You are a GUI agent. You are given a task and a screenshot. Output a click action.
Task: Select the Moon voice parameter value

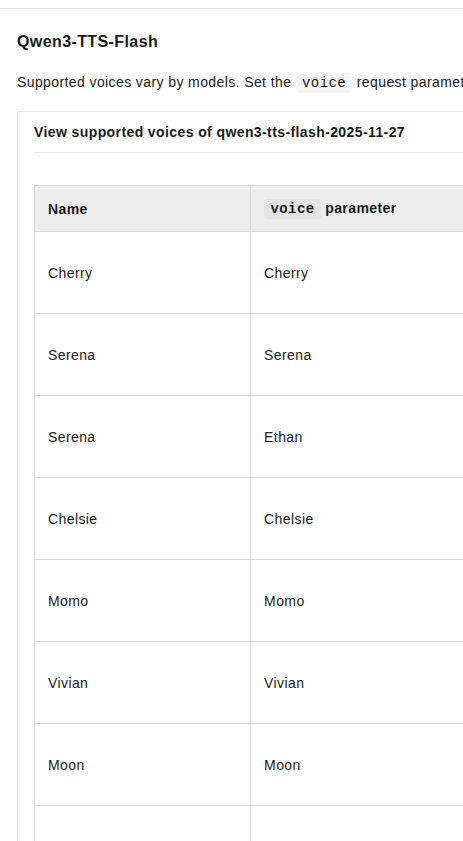(282, 765)
